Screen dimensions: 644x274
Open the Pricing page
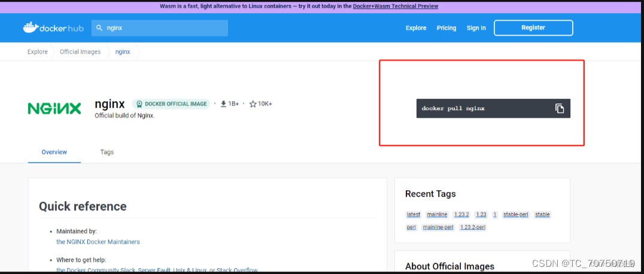446,28
